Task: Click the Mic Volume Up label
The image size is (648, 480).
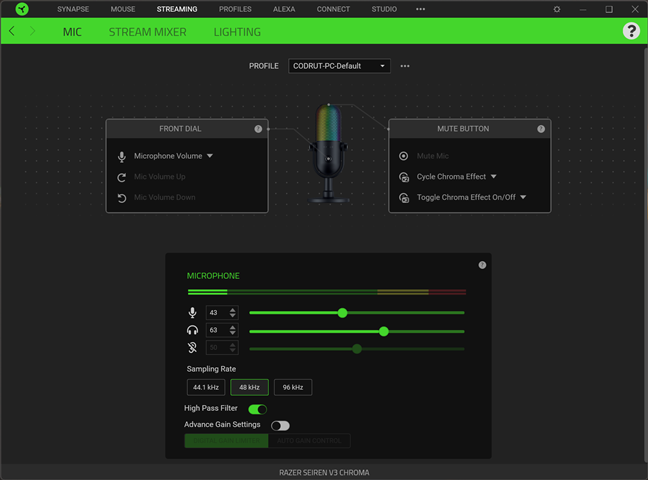Action: click(160, 177)
